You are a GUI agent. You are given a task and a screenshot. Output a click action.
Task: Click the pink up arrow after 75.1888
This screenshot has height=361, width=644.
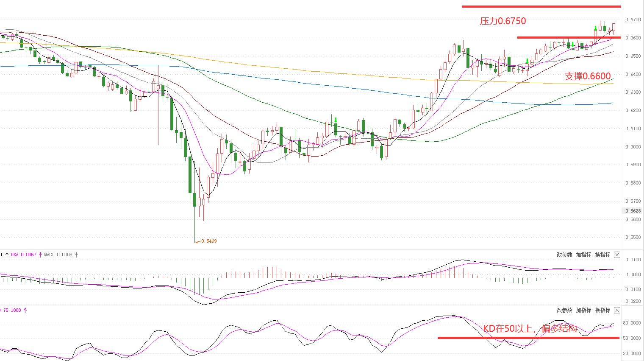click(x=25, y=310)
